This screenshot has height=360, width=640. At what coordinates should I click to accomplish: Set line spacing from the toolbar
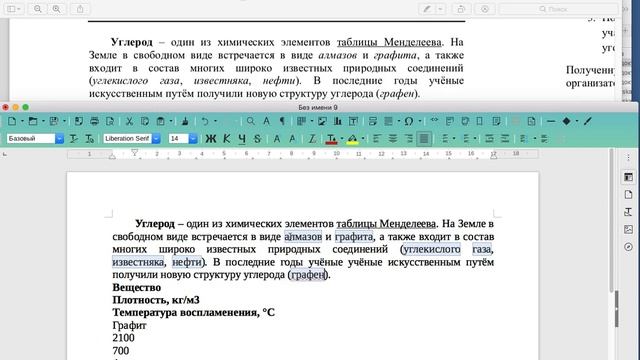click(524, 139)
